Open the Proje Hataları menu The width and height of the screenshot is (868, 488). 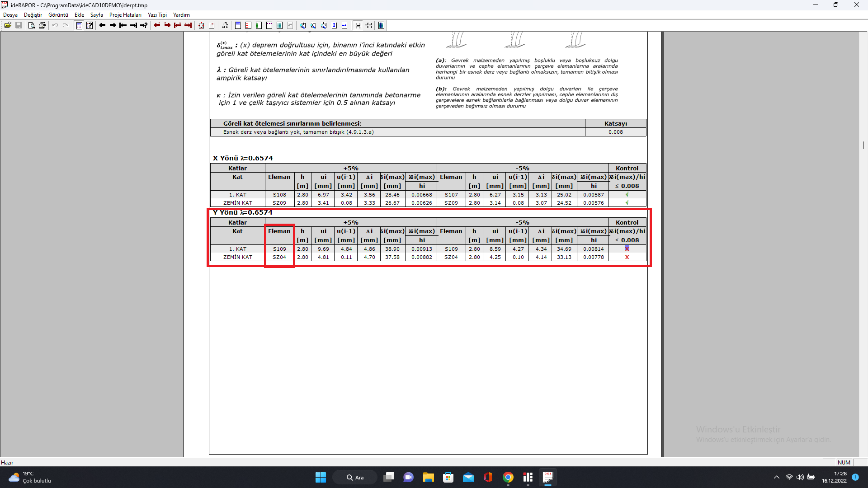coord(125,15)
